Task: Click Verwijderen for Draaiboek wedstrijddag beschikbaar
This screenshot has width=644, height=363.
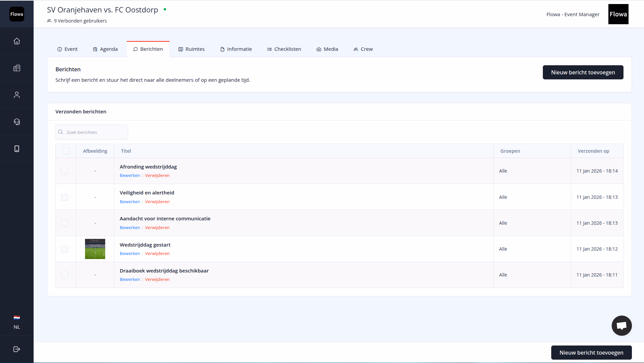Action: pyautogui.click(x=157, y=279)
